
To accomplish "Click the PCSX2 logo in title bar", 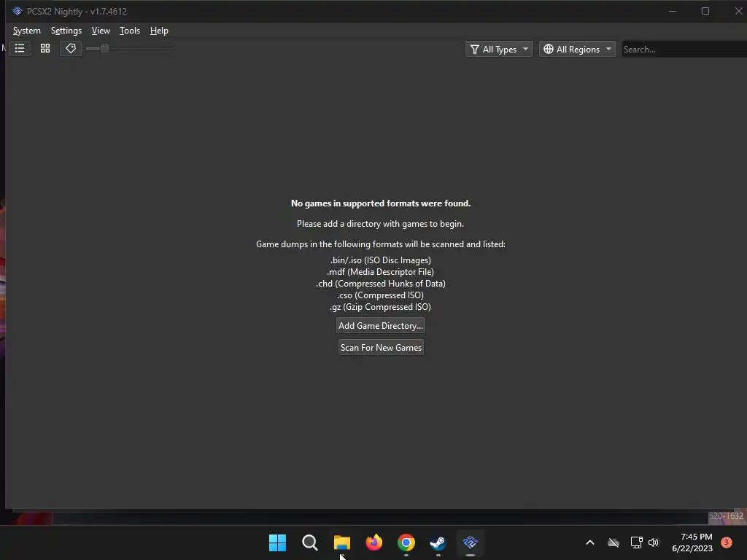I will pos(18,11).
